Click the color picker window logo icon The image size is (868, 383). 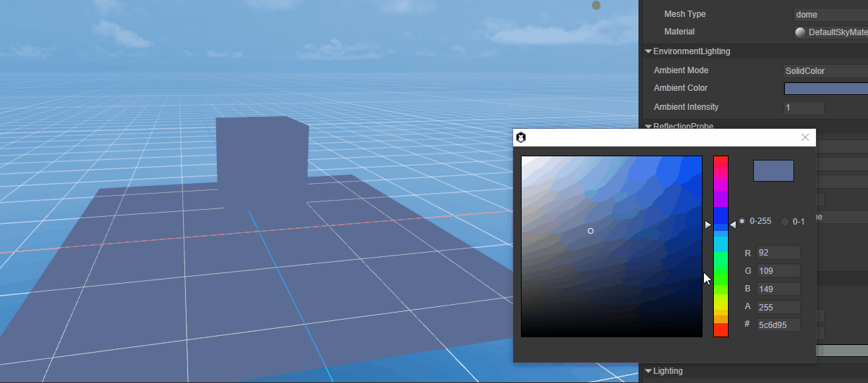click(522, 137)
